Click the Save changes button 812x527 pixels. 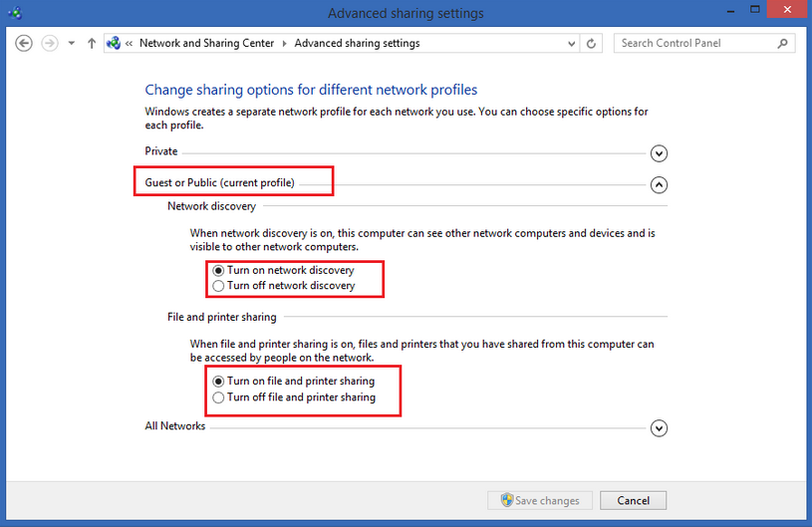click(x=540, y=500)
